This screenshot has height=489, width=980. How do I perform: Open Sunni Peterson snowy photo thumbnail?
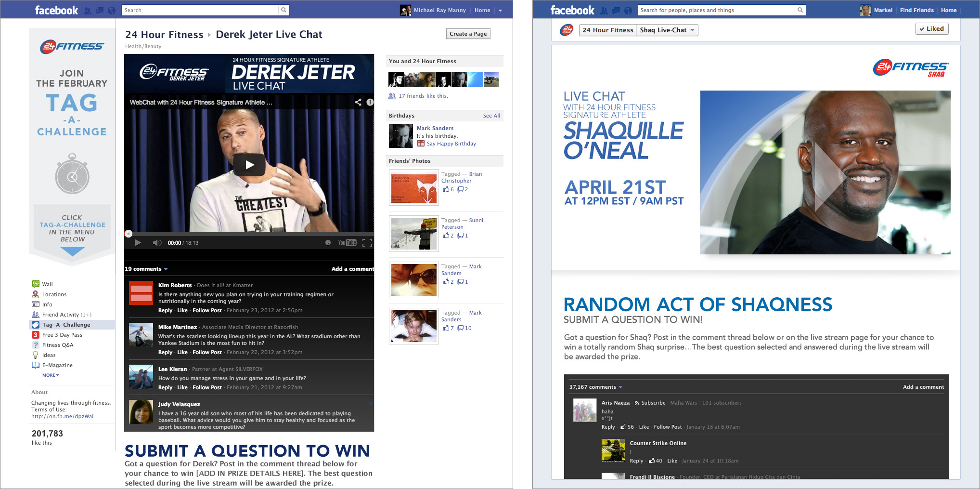tap(414, 234)
